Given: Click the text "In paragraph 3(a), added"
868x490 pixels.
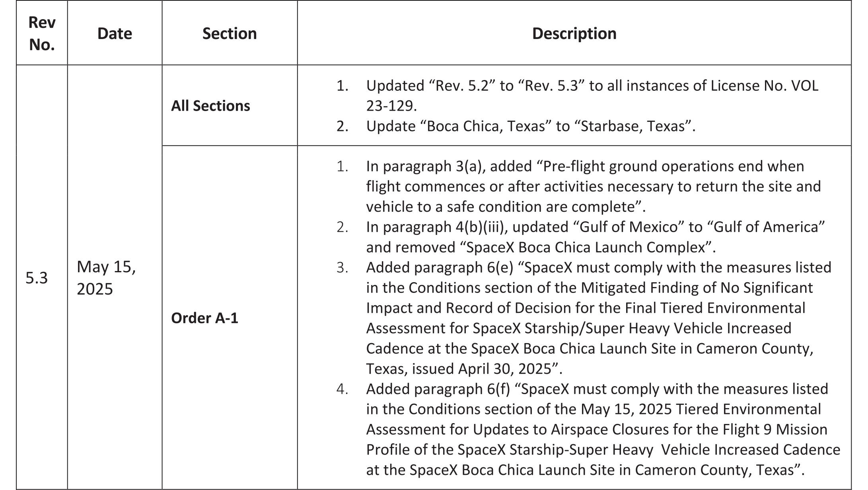Looking at the screenshot, I should point(449,166).
